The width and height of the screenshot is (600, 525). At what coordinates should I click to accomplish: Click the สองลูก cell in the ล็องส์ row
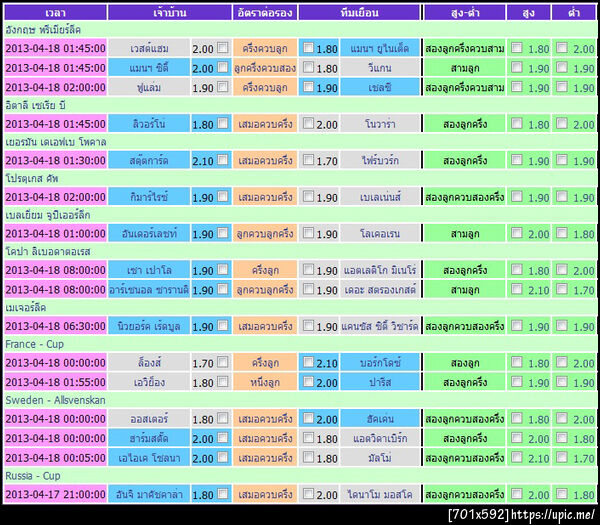465,362
